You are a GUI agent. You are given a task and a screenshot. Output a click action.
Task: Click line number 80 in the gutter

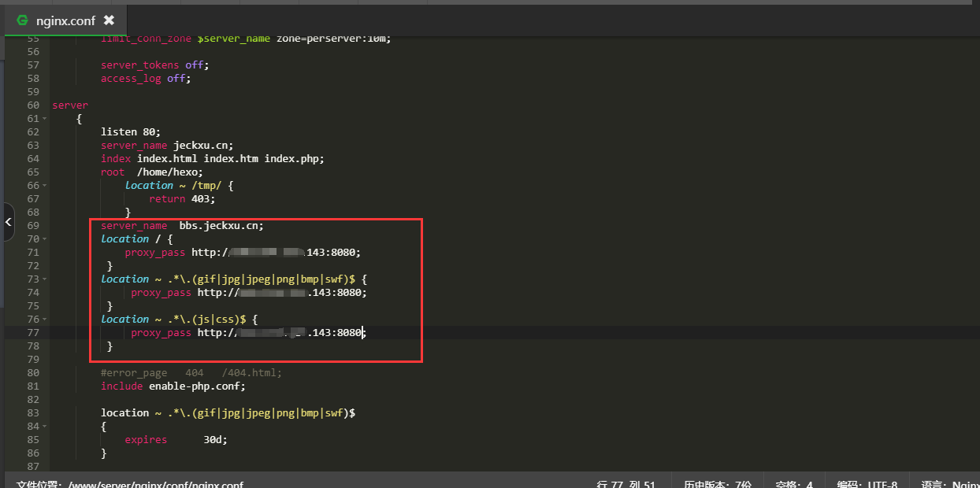pos(32,372)
